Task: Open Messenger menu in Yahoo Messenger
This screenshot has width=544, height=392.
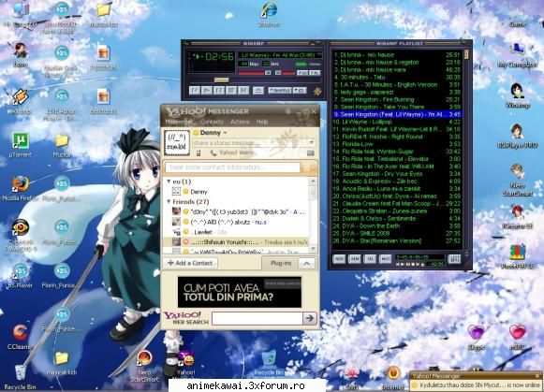Action: [178, 122]
